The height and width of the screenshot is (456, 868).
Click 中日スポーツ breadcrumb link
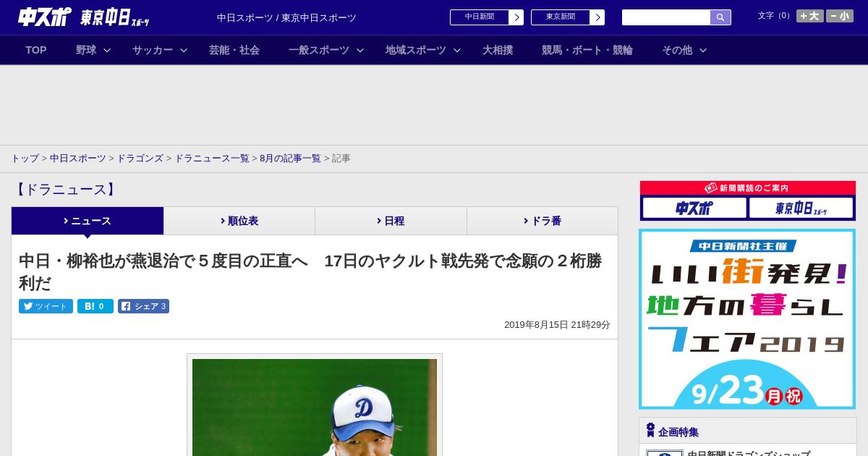tap(78, 158)
